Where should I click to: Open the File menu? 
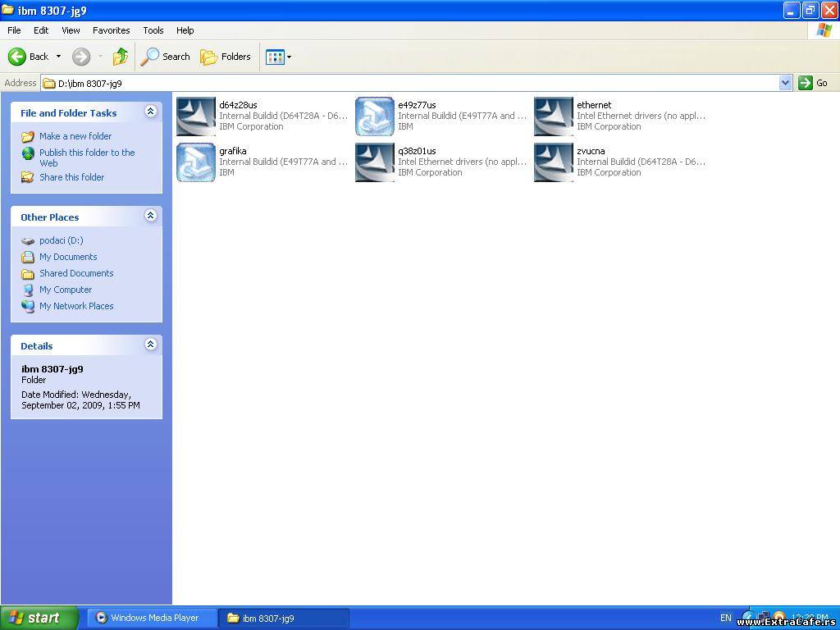[x=14, y=30]
